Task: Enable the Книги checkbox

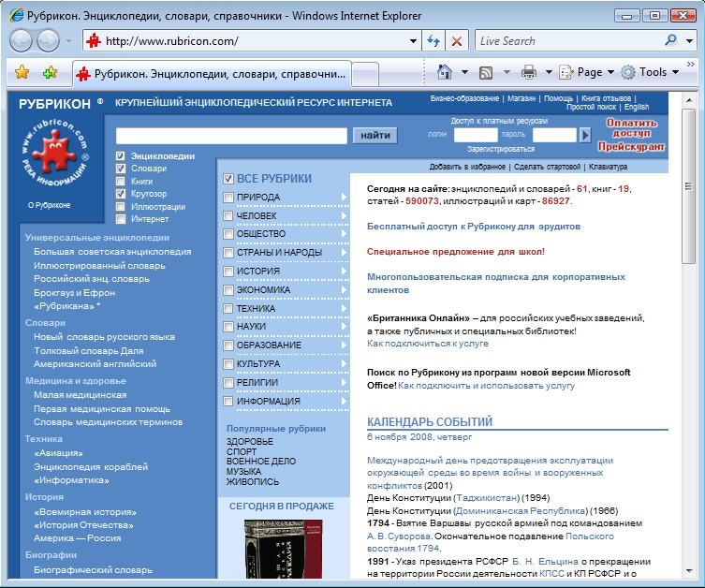Action: (120, 181)
